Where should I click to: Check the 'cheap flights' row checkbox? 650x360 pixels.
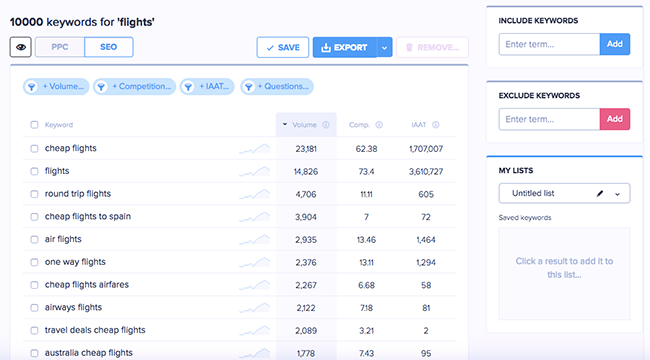point(34,148)
